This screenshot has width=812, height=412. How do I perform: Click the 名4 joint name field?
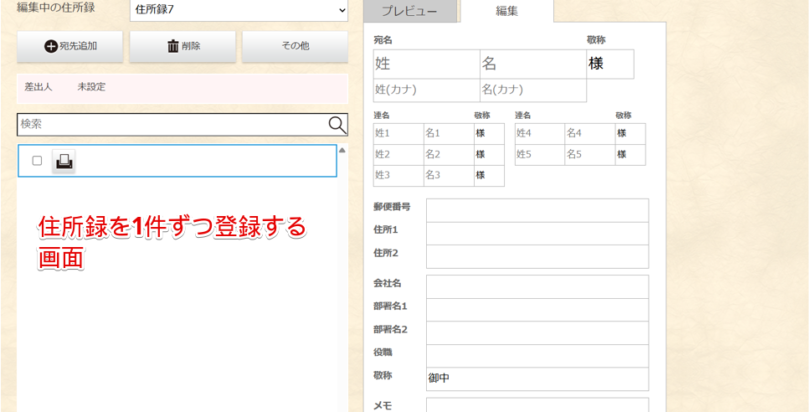(590, 134)
